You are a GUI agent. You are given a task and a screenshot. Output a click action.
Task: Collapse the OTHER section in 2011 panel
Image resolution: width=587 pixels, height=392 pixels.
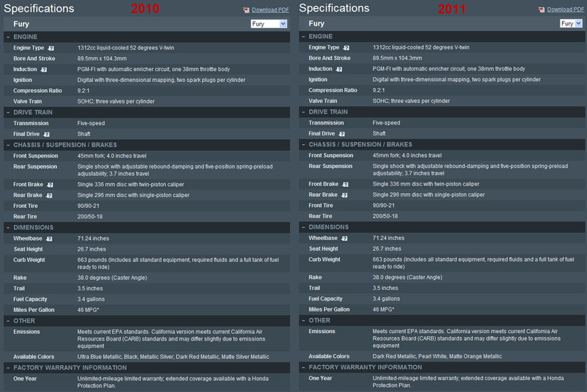pyautogui.click(x=304, y=321)
